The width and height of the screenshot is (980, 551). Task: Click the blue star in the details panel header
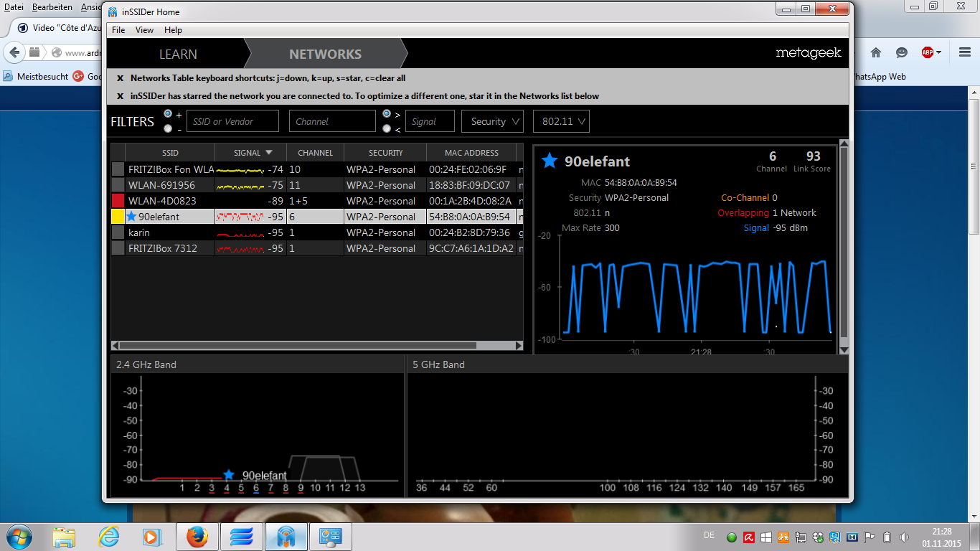[549, 161]
